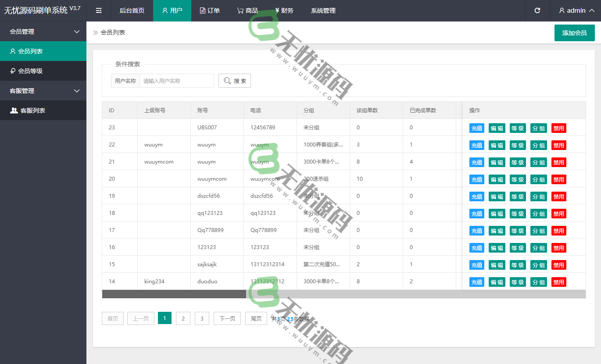
Task: Expand the admin account dropdown
Action: click(x=576, y=11)
